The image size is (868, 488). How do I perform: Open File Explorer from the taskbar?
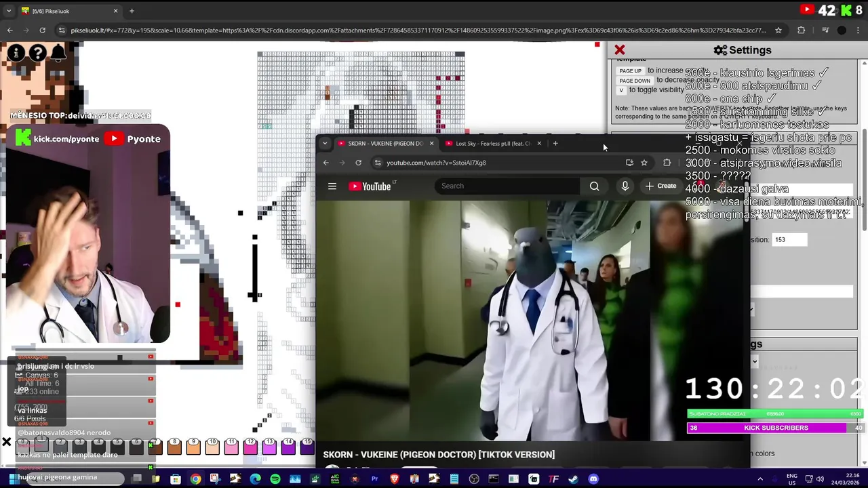[155, 479]
